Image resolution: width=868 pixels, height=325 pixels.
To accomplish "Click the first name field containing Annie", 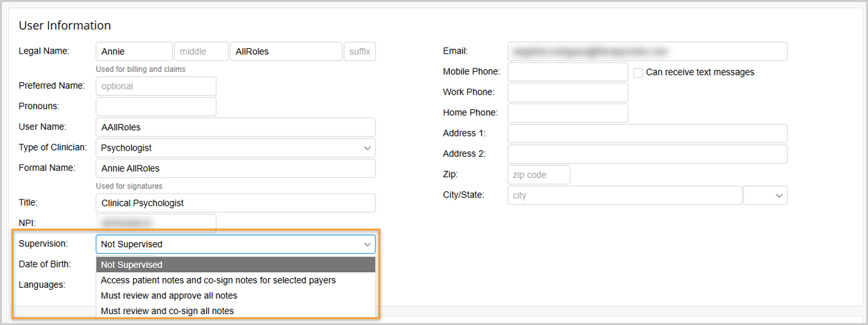I will 134,52.
